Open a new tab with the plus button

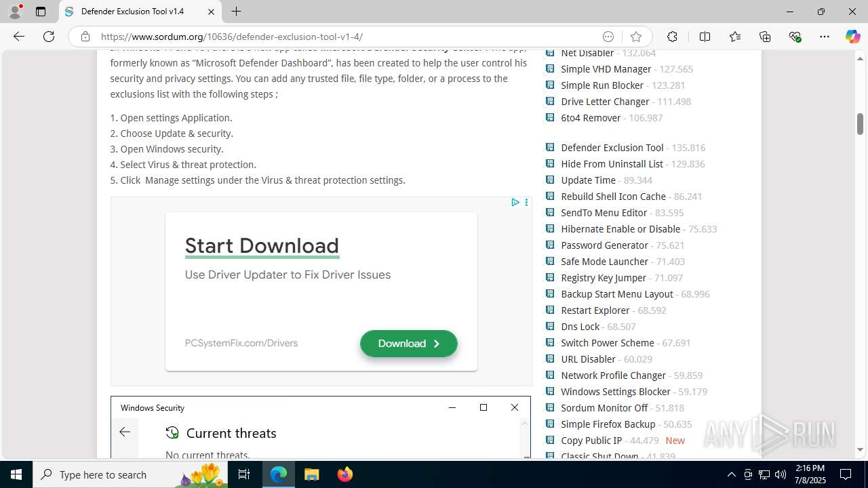pos(236,12)
